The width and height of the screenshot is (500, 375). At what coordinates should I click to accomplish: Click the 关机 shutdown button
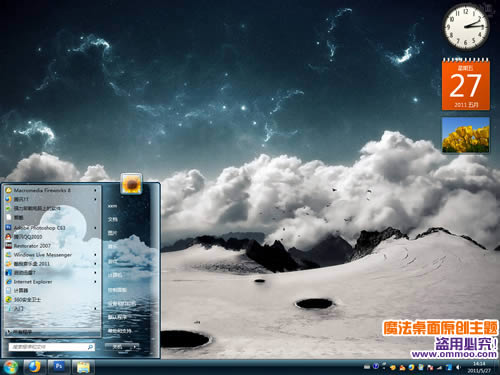click(x=118, y=347)
